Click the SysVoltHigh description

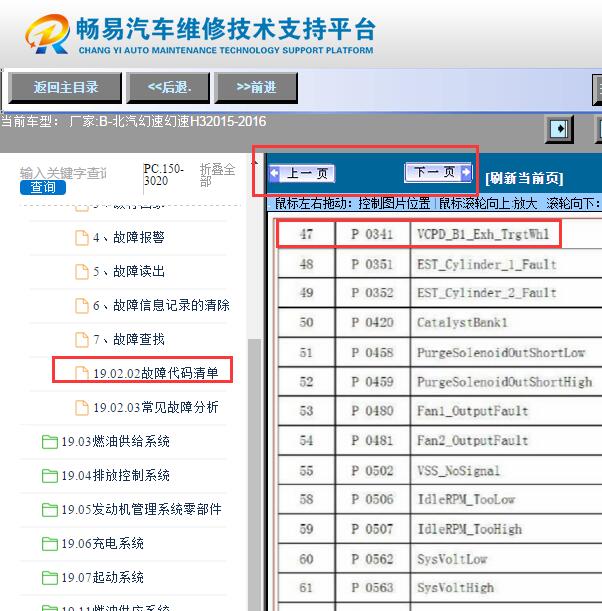point(455,588)
